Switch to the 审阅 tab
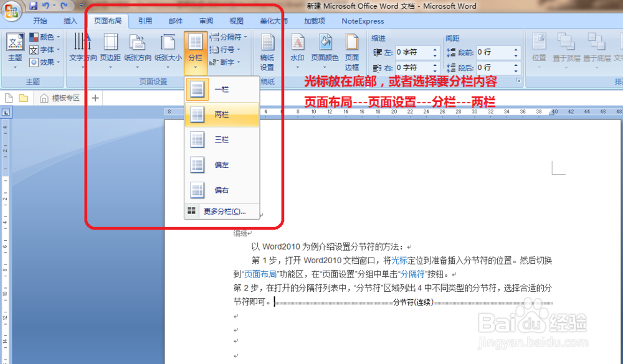 (x=206, y=21)
